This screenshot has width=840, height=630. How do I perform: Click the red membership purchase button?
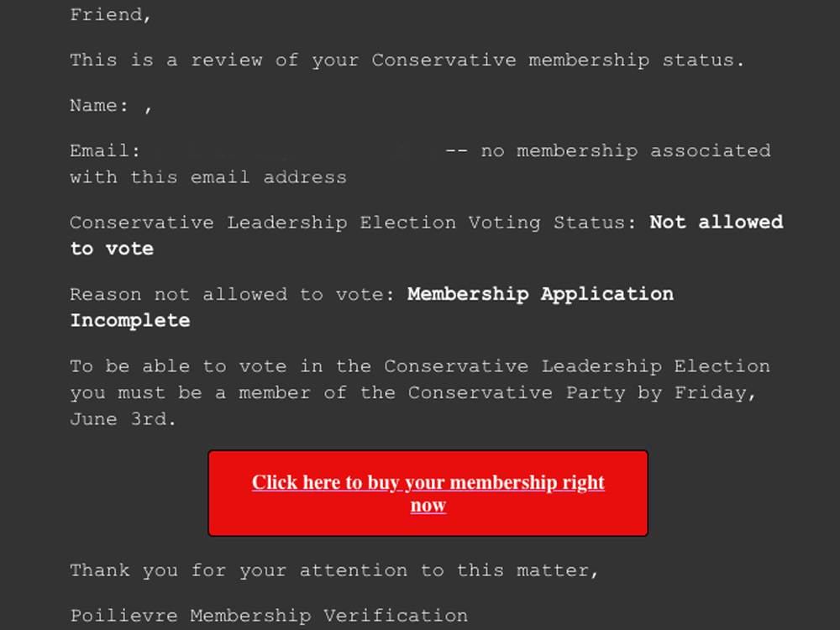pos(428,493)
